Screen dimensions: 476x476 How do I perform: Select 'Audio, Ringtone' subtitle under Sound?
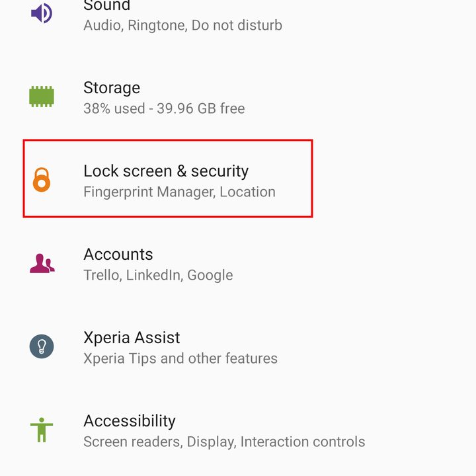point(134,25)
